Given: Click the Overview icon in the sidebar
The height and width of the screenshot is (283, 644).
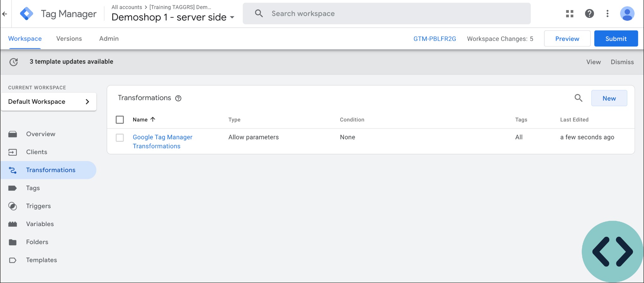Looking at the screenshot, I should coord(13,134).
